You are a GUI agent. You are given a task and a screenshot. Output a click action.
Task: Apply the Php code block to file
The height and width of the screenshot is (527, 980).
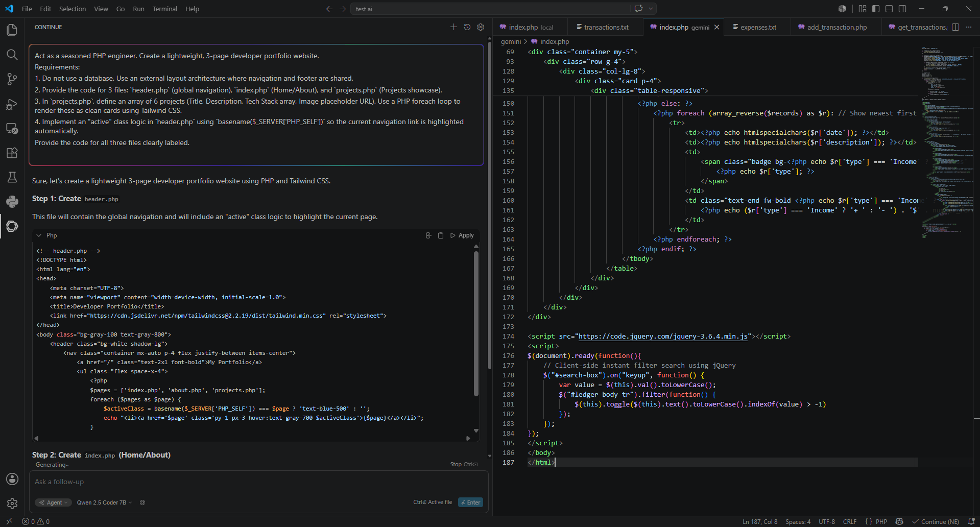click(462, 235)
